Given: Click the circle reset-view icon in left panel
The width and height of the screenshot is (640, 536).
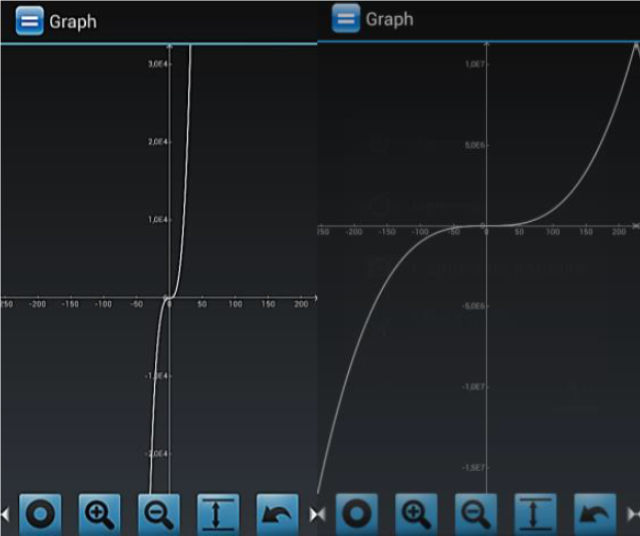Looking at the screenshot, I should tap(41, 514).
